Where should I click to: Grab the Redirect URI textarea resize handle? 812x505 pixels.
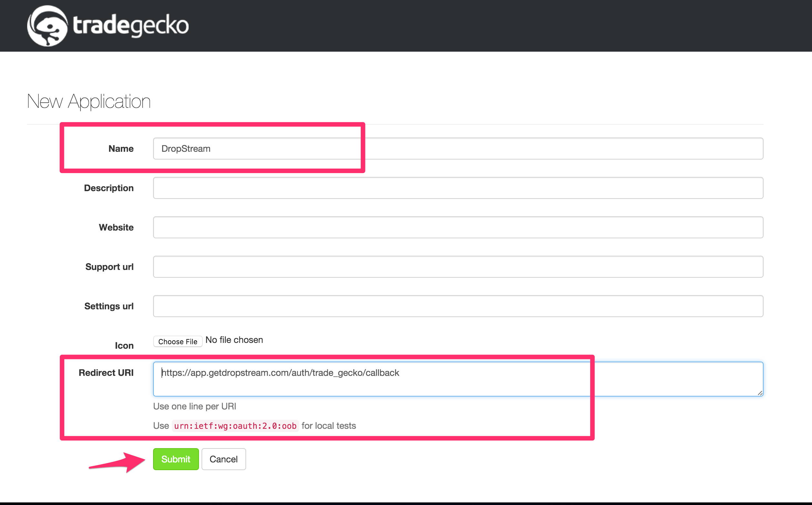click(x=760, y=393)
